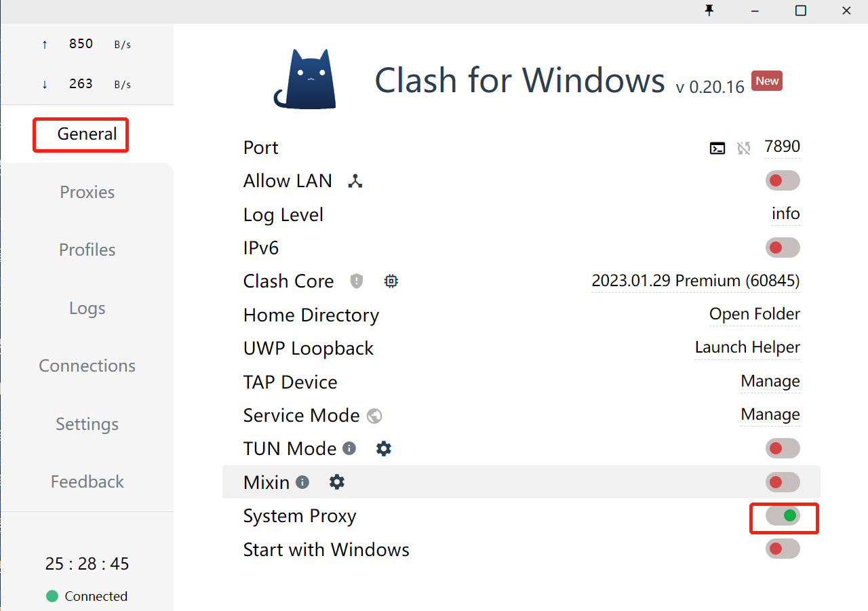This screenshot has width=868, height=611.
Task: Enable the Allow LAN toggle
Action: (x=783, y=180)
